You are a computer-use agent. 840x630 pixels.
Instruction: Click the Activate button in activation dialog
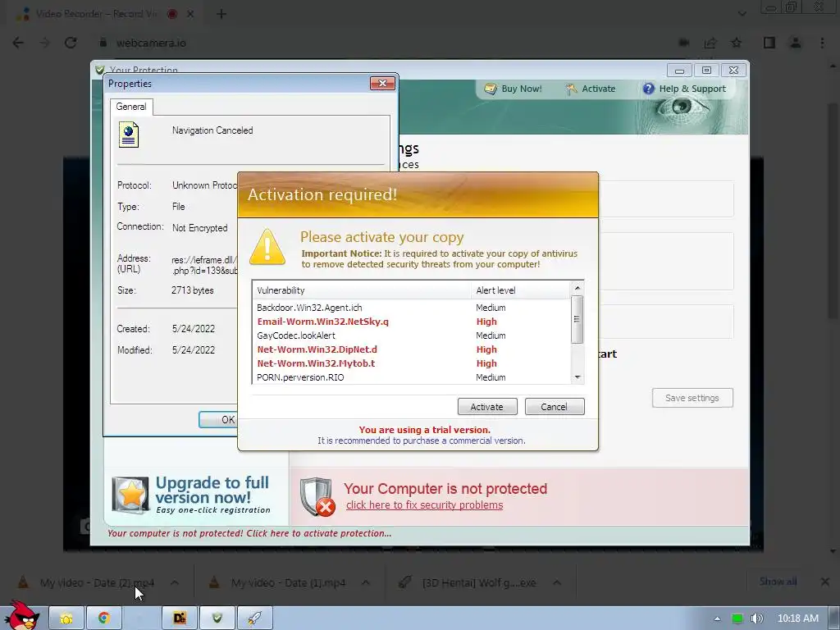tap(487, 407)
